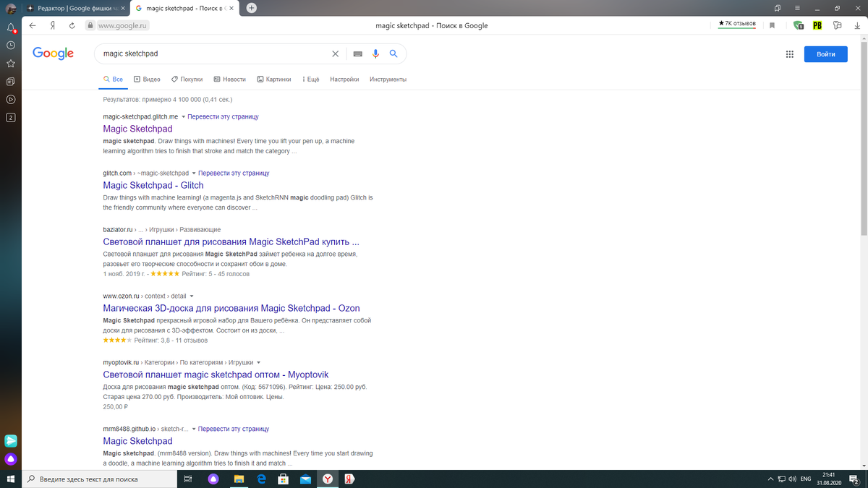
Task: Open the tab counter showing 2
Action: coord(11,117)
